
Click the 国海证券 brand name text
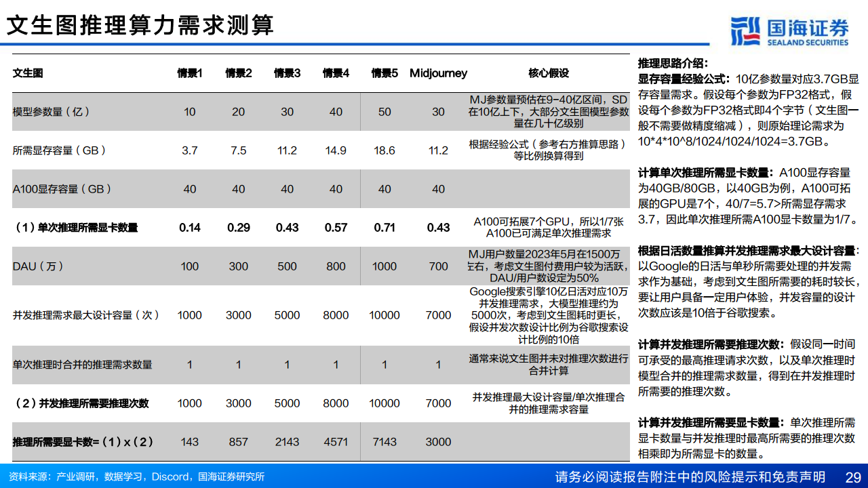(x=808, y=27)
